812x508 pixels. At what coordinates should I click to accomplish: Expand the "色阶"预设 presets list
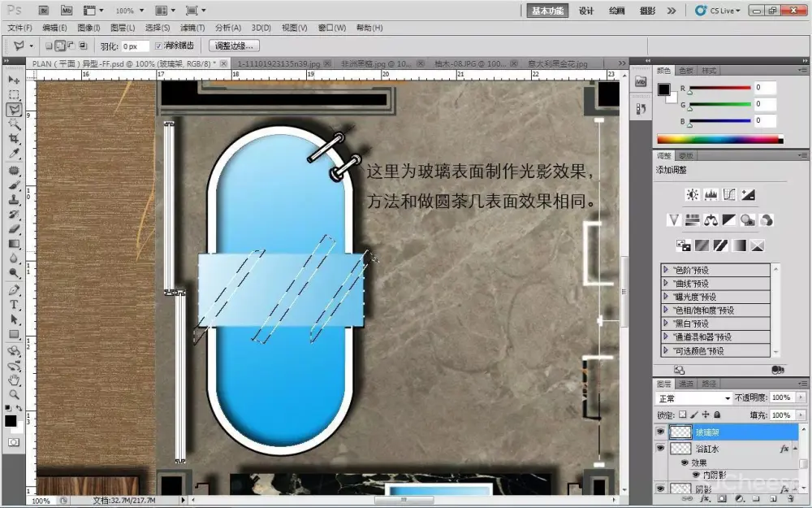[667, 270]
